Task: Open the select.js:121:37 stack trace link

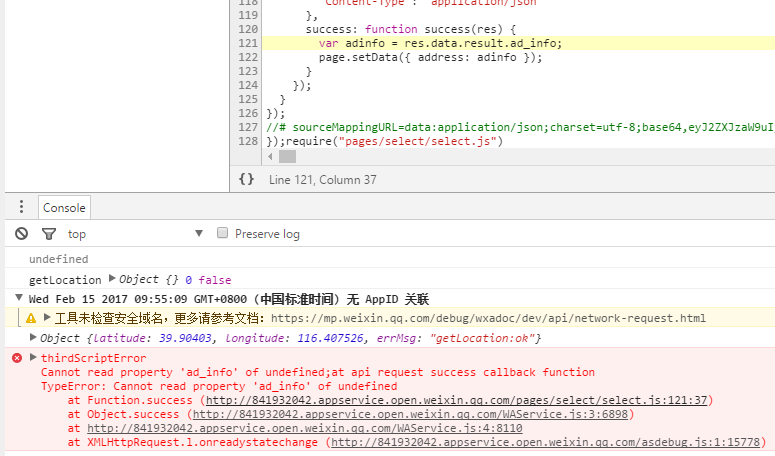Action: 458,400
